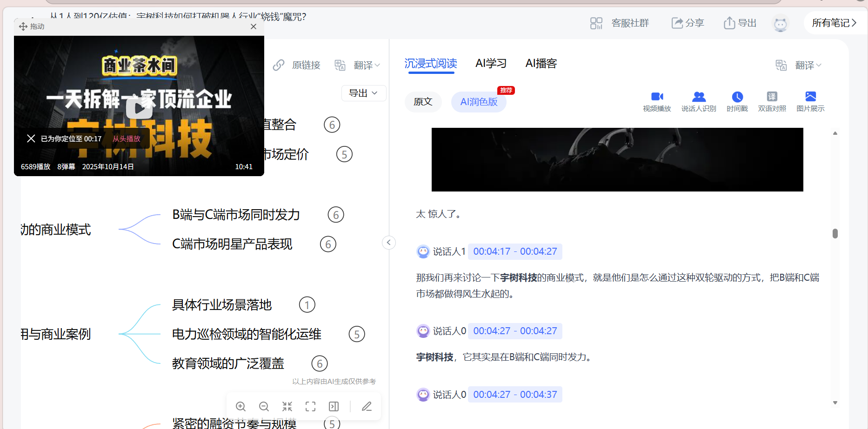Collapse the mind map panel with the arrow

point(389,242)
